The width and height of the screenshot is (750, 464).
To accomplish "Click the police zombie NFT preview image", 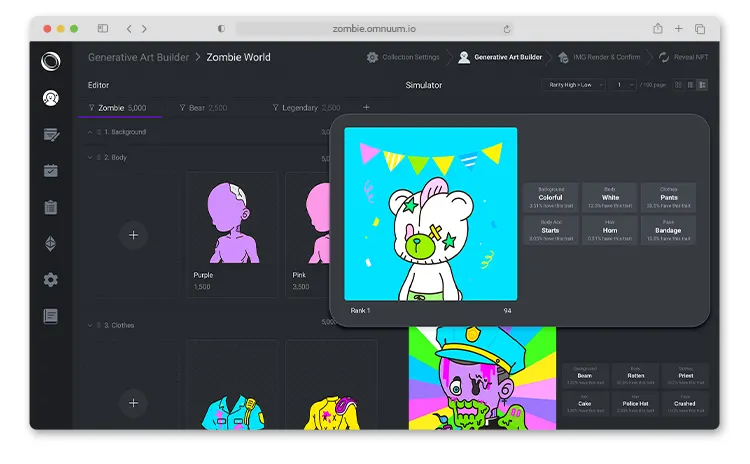I will pos(482,378).
